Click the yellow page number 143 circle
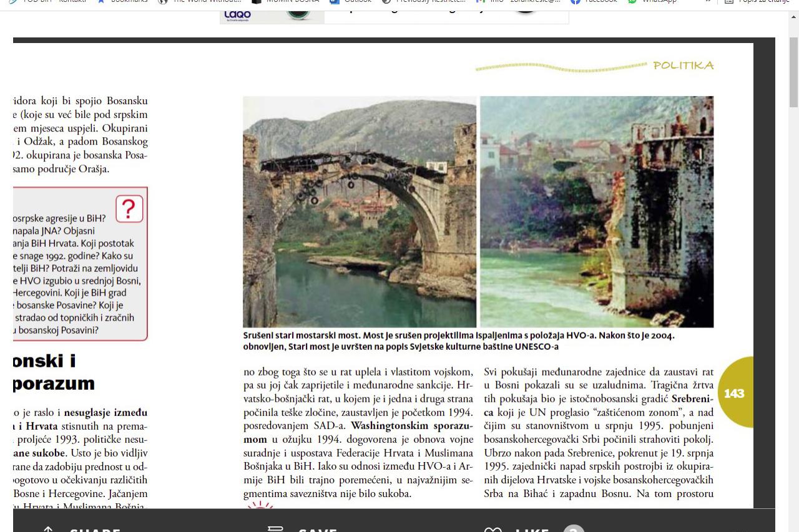 click(735, 393)
